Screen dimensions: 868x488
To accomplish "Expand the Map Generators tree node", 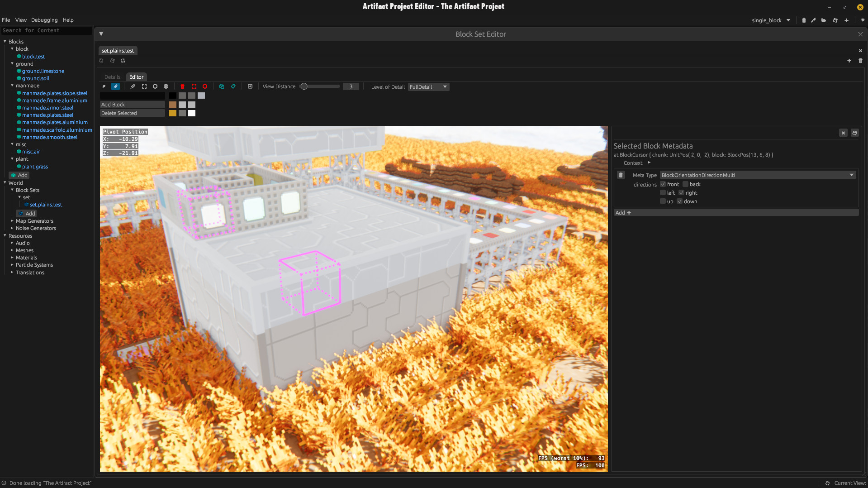I will (x=12, y=221).
